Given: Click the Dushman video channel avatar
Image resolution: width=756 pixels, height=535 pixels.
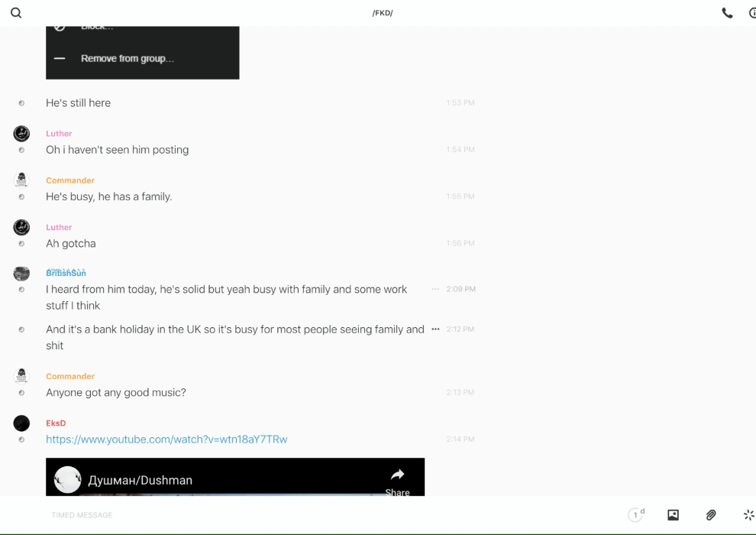Looking at the screenshot, I should pyautogui.click(x=68, y=480).
